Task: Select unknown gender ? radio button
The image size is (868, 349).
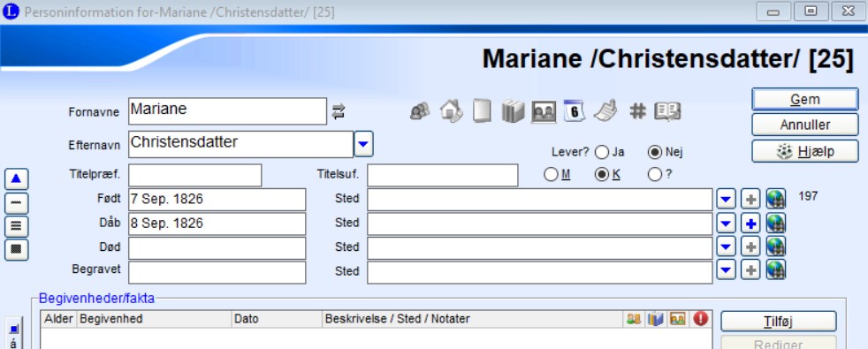Action: click(x=654, y=175)
